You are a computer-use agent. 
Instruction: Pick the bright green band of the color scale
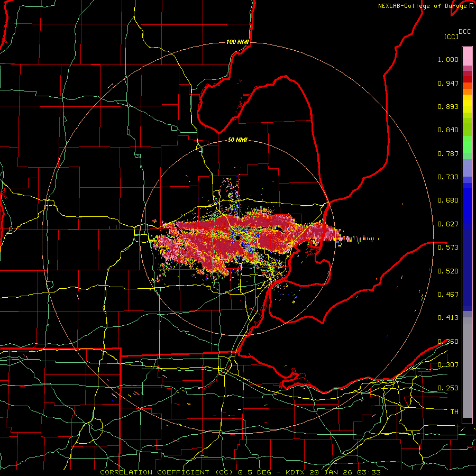coord(467,144)
